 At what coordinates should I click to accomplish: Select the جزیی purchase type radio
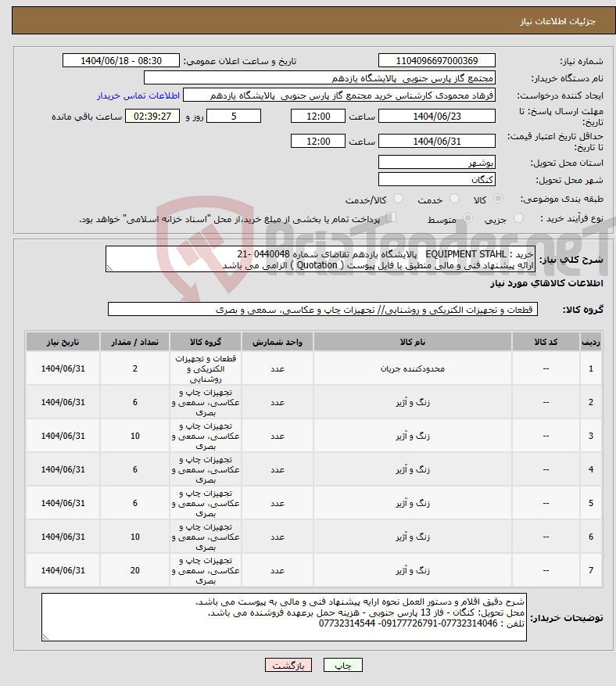518,218
